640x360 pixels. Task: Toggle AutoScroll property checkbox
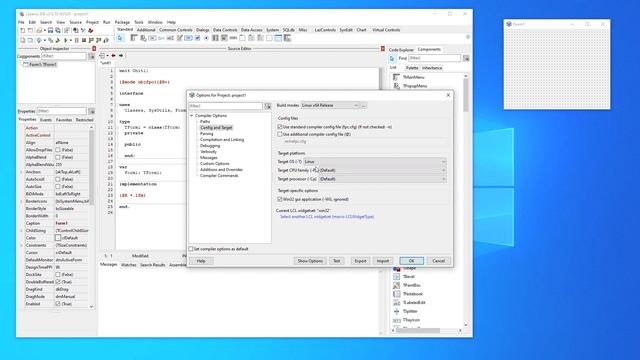tap(58, 179)
